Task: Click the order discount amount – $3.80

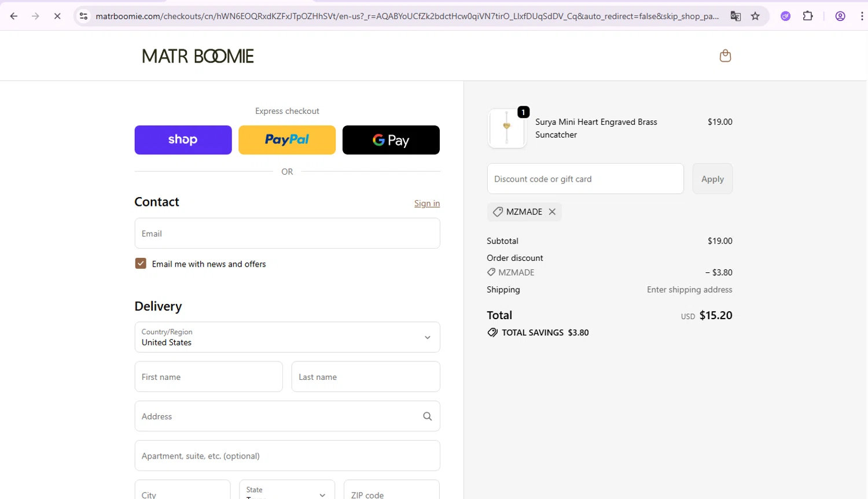Action: point(719,272)
